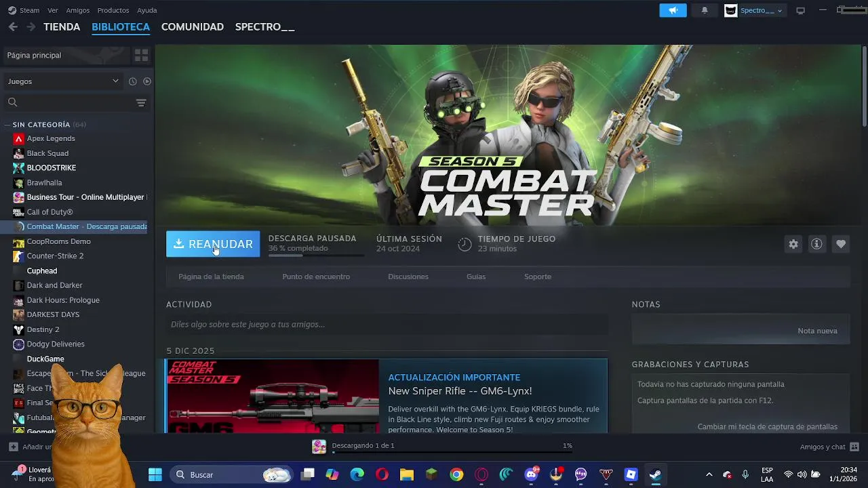This screenshot has width=868, height=488.
Task: Click the Counter-Strike 2 game icon
Action: pyautogui.click(x=18, y=256)
